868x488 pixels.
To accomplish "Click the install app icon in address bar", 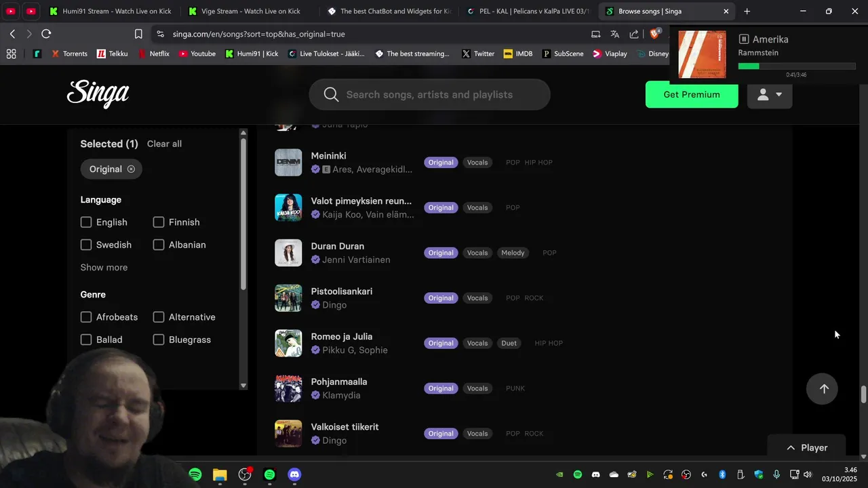I will coord(595,34).
